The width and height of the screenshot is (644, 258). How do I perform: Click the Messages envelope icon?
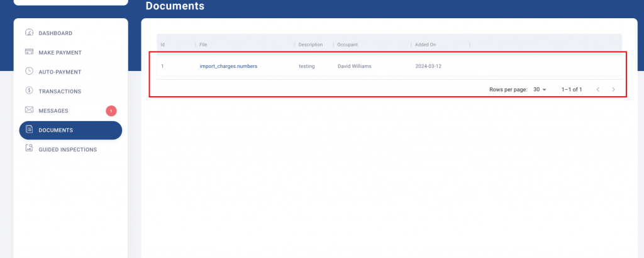[29, 110]
